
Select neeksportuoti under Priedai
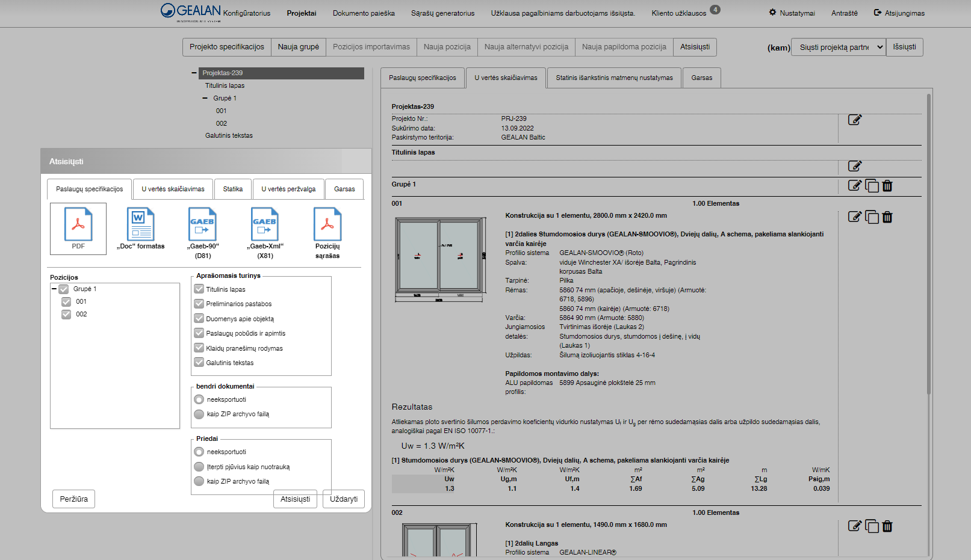[199, 452]
